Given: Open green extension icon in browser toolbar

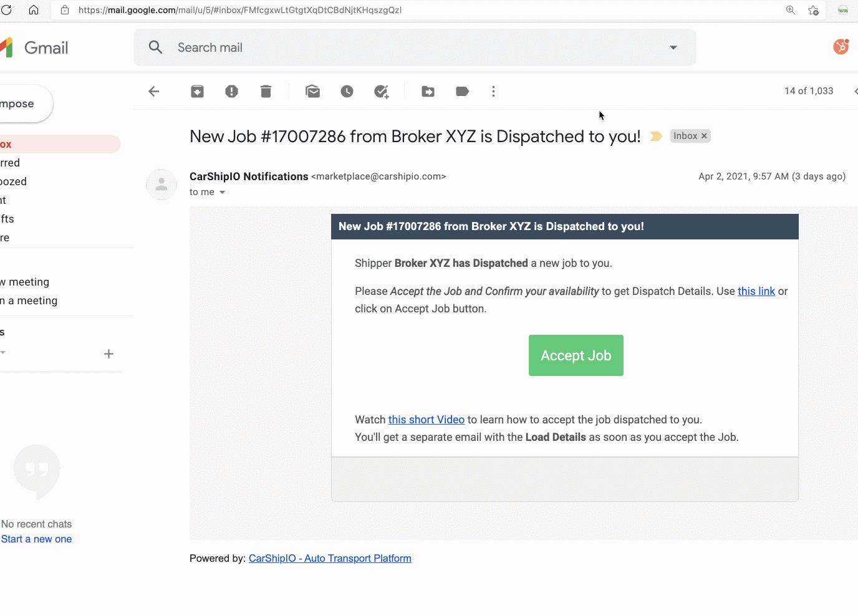Looking at the screenshot, I should (x=843, y=10).
